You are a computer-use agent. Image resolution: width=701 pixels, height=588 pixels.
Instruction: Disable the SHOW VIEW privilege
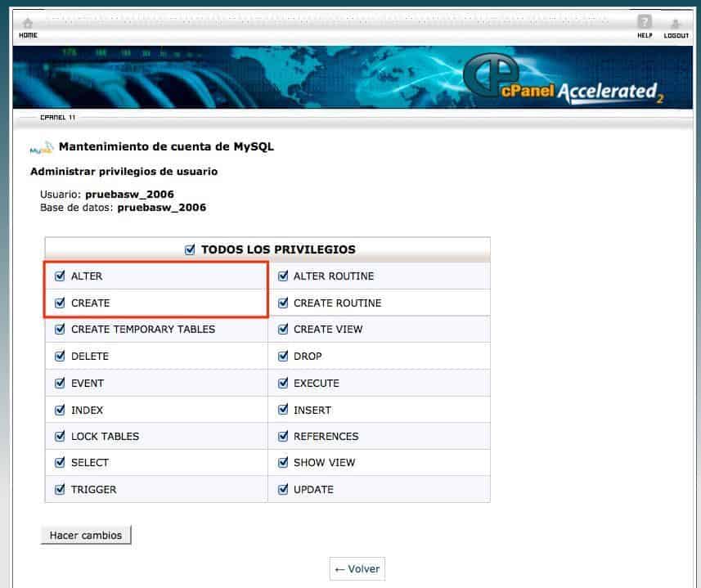(282, 462)
